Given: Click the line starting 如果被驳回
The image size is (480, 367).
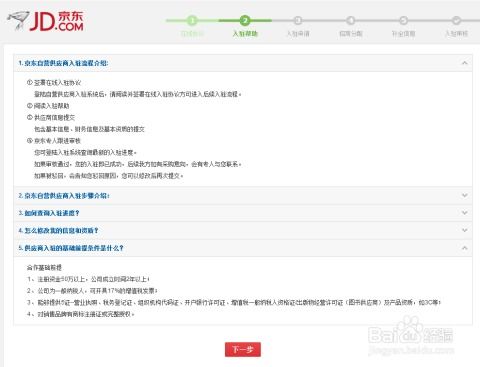Looking at the screenshot, I should pos(109,176).
